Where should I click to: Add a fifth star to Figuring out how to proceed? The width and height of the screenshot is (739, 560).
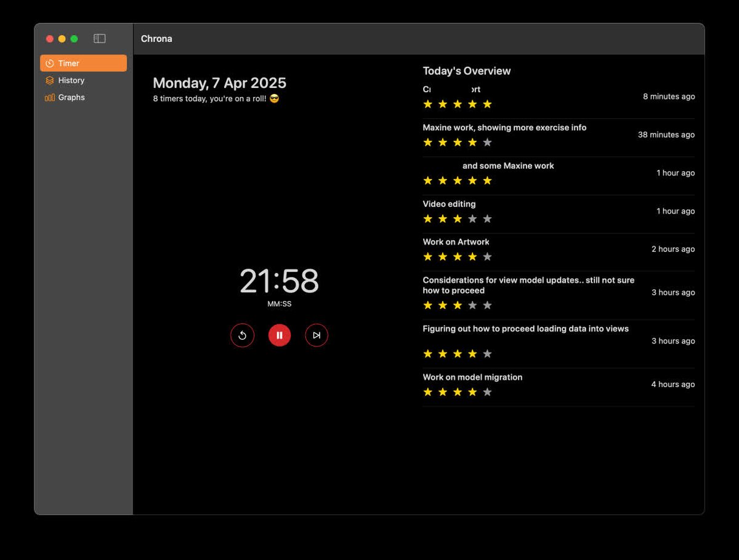tap(487, 354)
